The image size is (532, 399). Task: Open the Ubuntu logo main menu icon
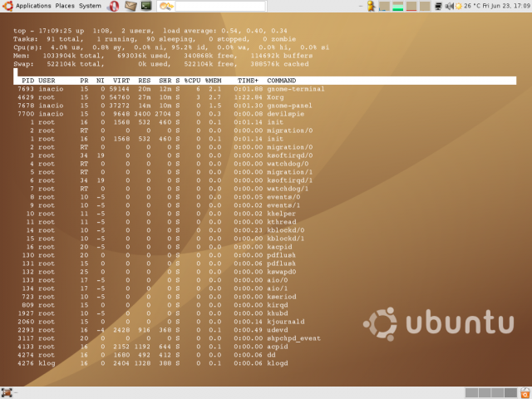pos(7,6)
